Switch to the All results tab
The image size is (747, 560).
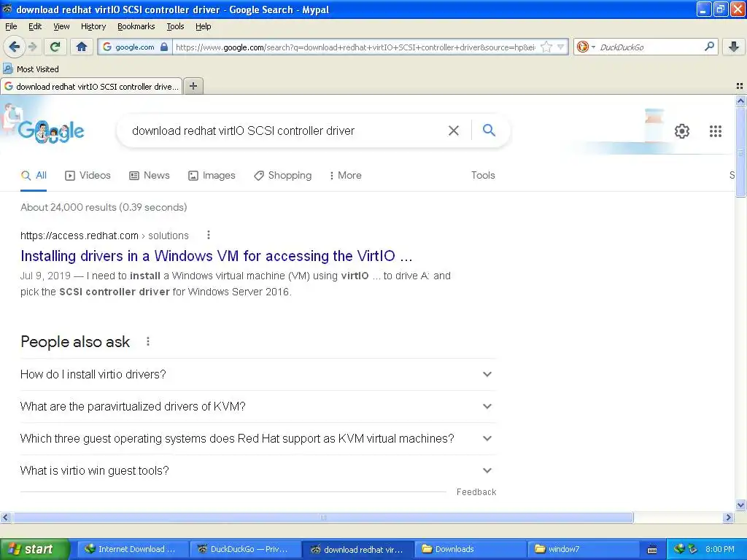click(x=34, y=175)
